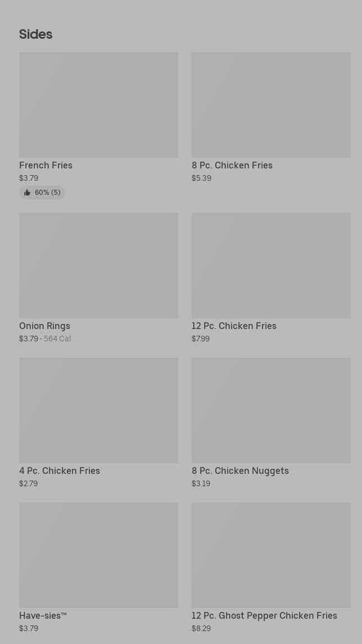Choose the 8 Pc. Chicken Nuggets title
The width and height of the screenshot is (362, 644).
coord(240,471)
